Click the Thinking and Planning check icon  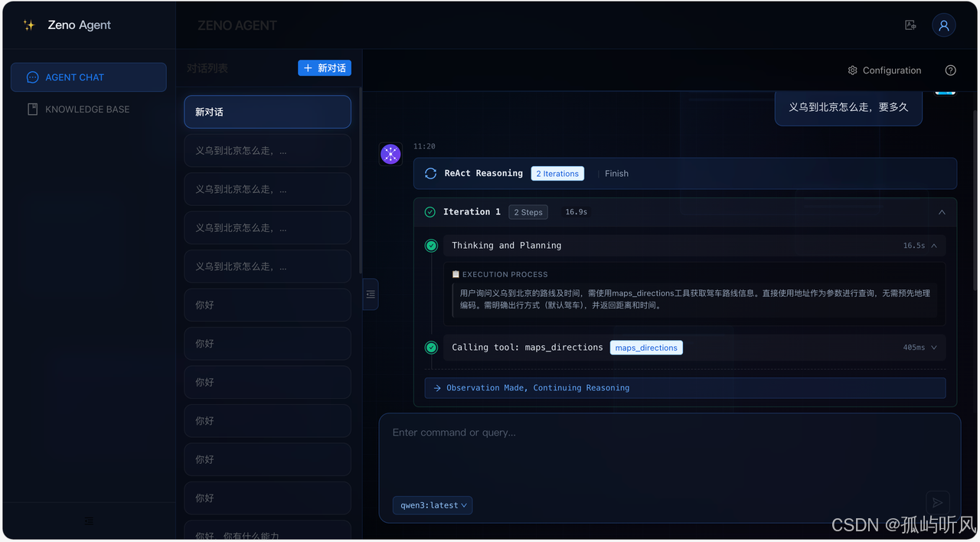pyautogui.click(x=431, y=246)
